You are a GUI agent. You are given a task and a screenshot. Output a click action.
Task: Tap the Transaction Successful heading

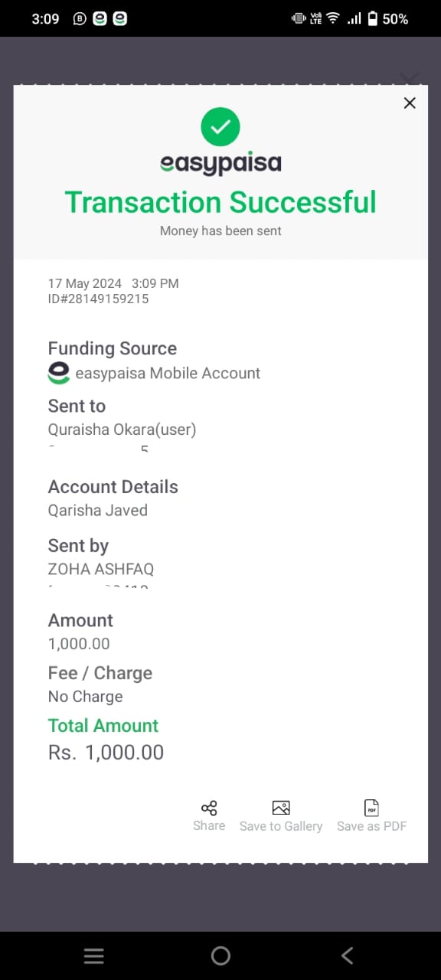tap(220, 202)
